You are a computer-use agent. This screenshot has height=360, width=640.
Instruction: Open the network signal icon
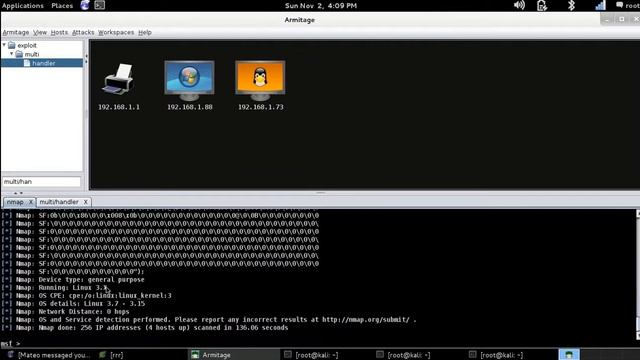(600, 5)
